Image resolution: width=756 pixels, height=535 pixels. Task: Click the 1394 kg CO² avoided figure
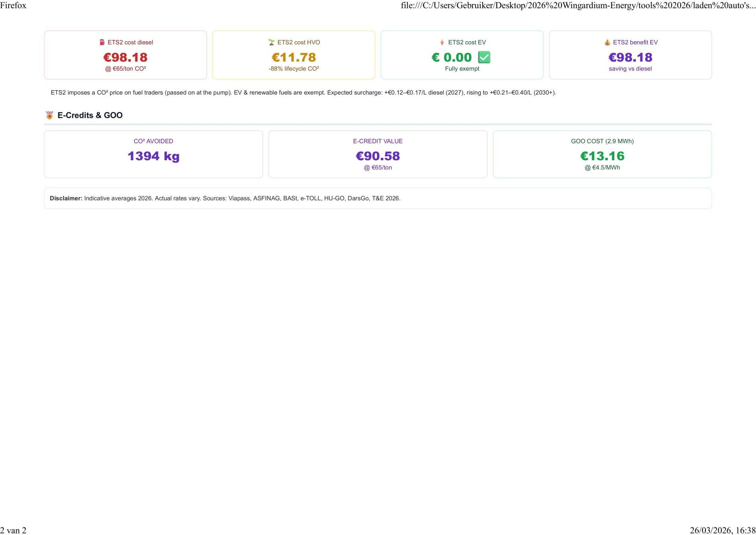tap(153, 156)
